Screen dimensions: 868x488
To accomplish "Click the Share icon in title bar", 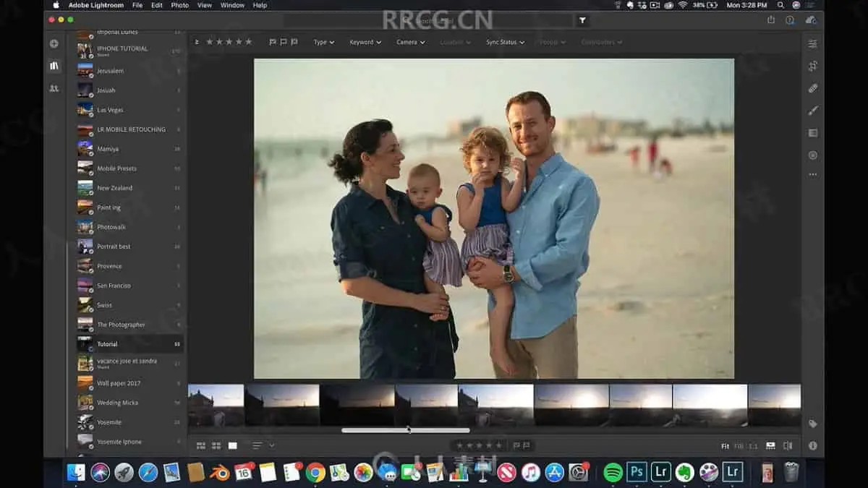I will (x=770, y=20).
